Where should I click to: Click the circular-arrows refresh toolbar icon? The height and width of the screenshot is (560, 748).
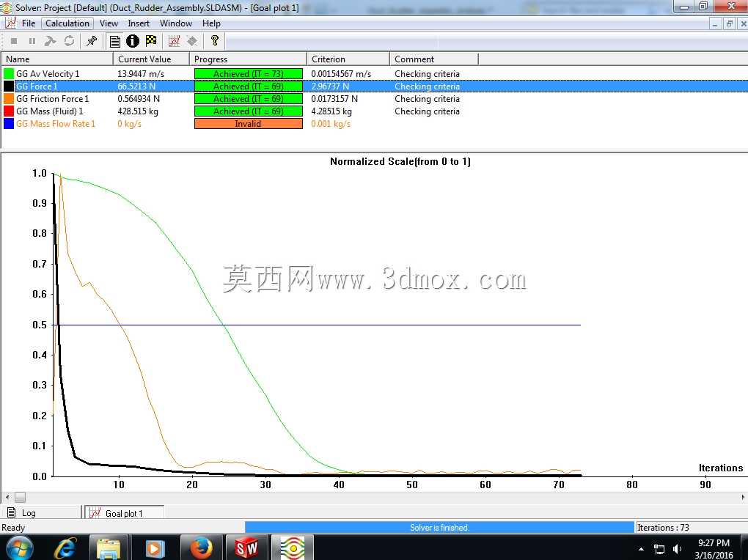(x=69, y=41)
